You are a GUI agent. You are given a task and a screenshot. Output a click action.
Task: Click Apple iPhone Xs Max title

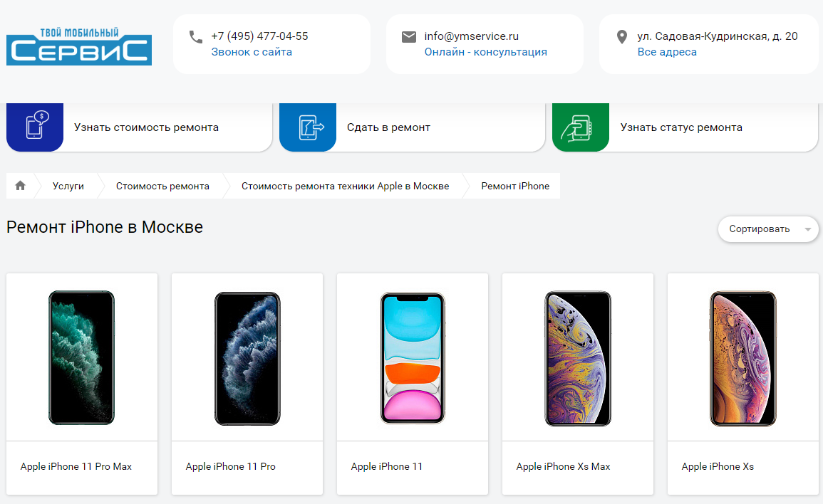[564, 467]
